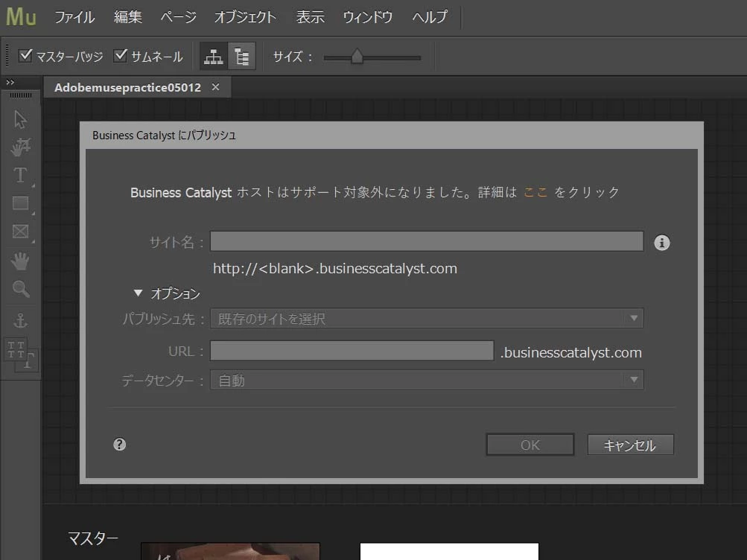Image resolution: width=747 pixels, height=560 pixels.
Task: Select the Text tool
Action: (x=20, y=175)
